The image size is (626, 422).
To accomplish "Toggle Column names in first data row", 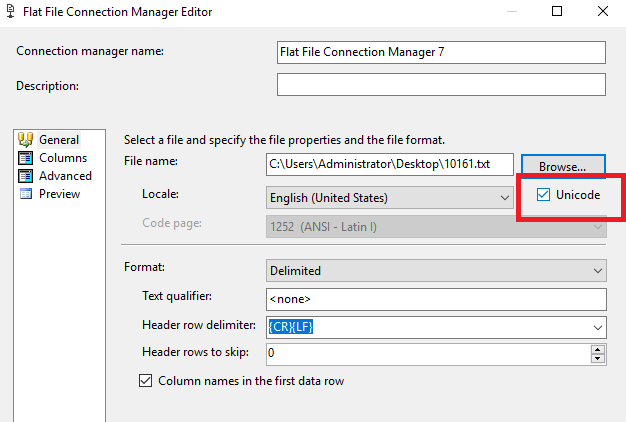I will pos(146,380).
